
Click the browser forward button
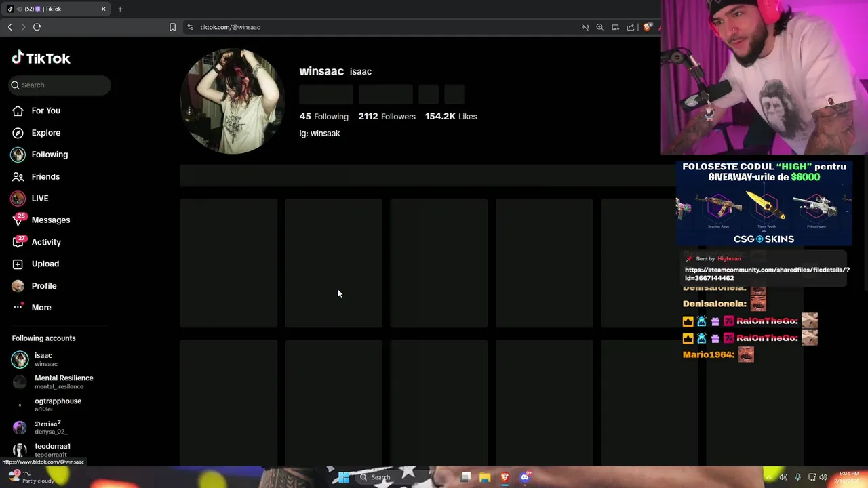tap(22, 27)
